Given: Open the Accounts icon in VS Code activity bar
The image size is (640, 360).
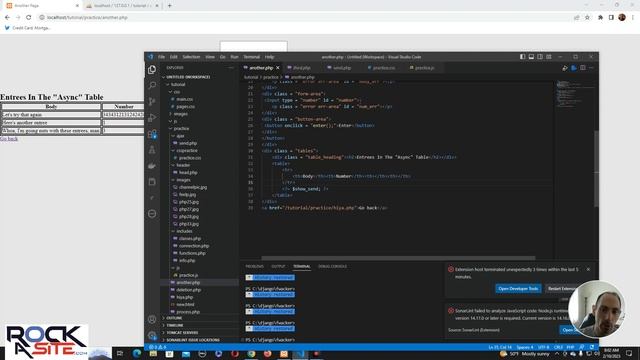Looking at the screenshot, I should click(x=152, y=319).
